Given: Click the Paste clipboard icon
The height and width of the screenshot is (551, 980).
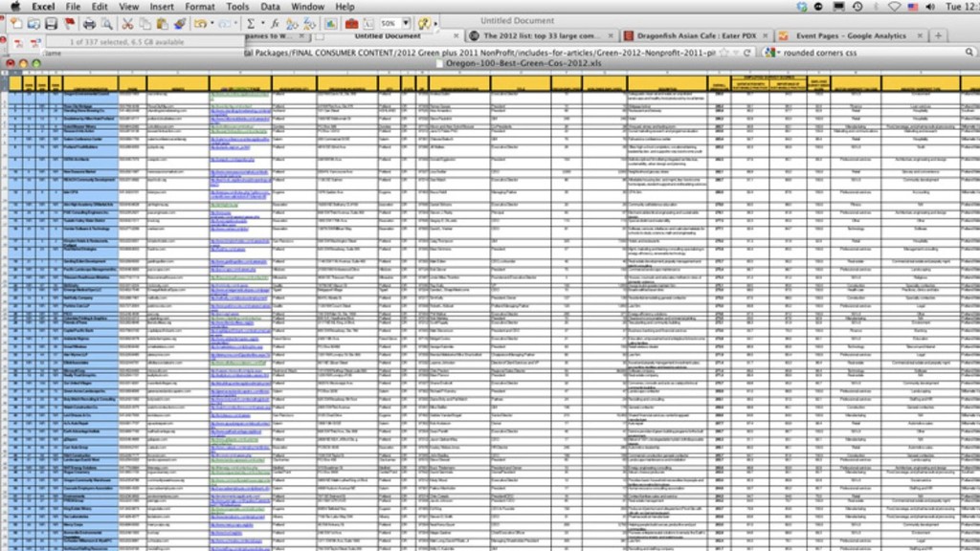Looking at the screenshot, I should pyautogui.click(x=163, y=24).
